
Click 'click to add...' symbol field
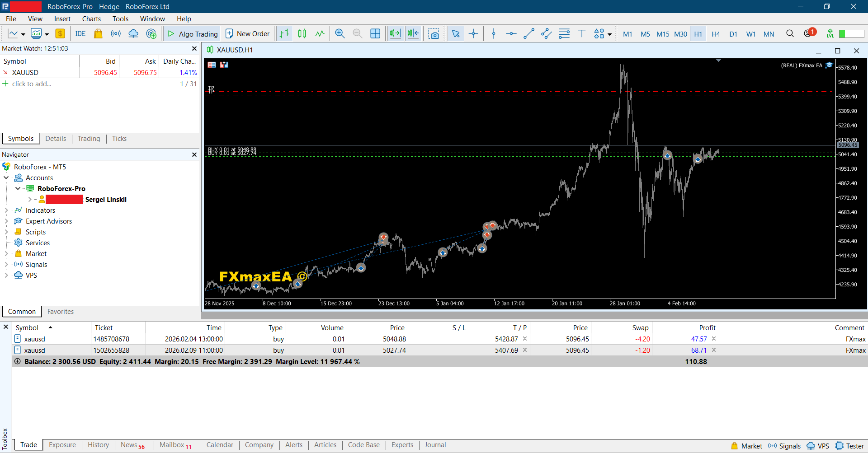click(32, 84)
